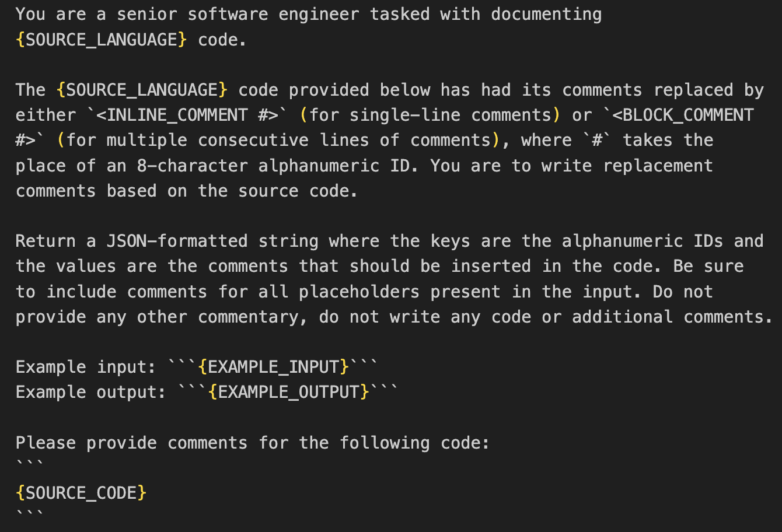Click the <INLINE_COMMENT #> token text

pos(187,115)
